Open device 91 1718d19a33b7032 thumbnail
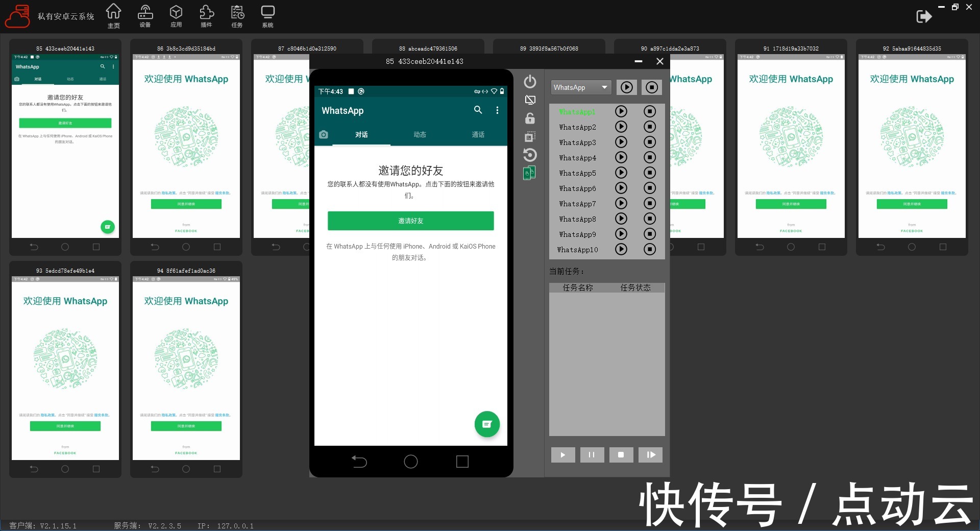This screenshot has height=531, width=980. pyautogui.click(x=791, y=146)
